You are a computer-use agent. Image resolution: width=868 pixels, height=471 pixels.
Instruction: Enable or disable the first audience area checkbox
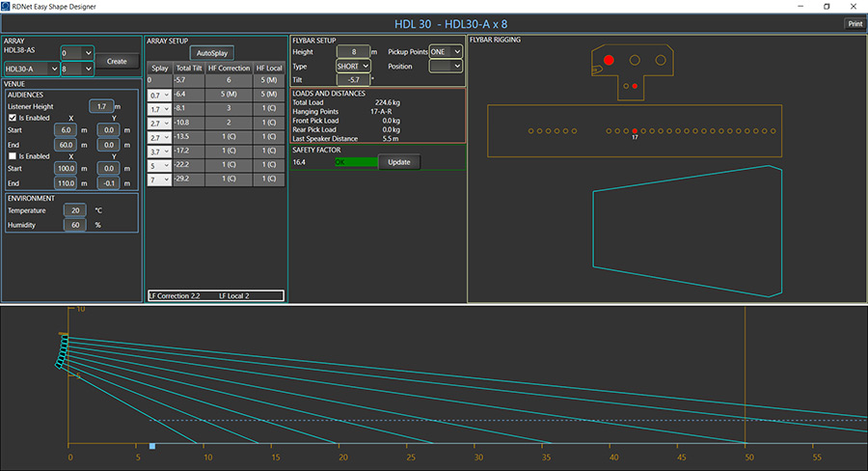[x=13, y=118]
